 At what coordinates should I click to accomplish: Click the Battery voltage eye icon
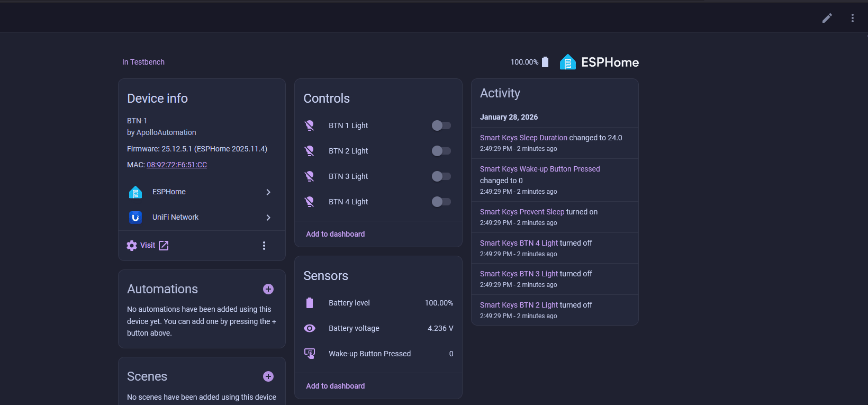(x=310, y=328)
